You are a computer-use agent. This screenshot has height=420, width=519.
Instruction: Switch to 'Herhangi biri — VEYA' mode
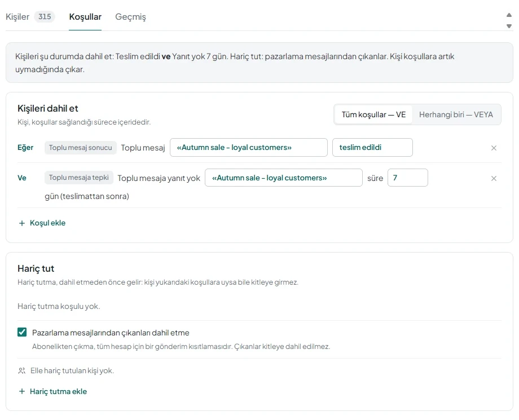456,114
